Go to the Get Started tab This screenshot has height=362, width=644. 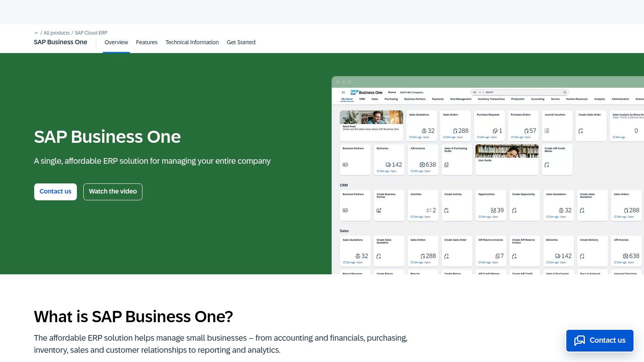coord(241,42)
